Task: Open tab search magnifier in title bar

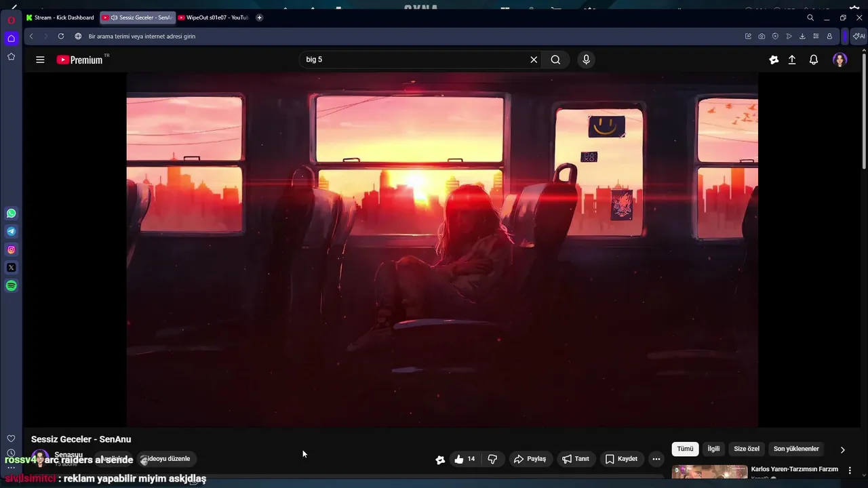Action: coord(810,18)
